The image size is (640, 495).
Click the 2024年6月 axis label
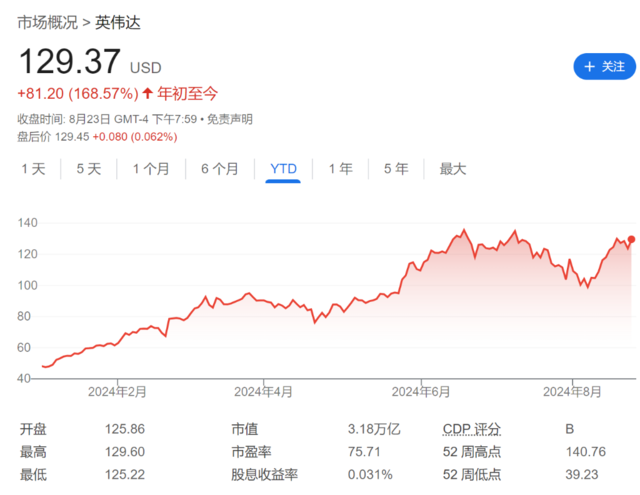click(421, 392)
